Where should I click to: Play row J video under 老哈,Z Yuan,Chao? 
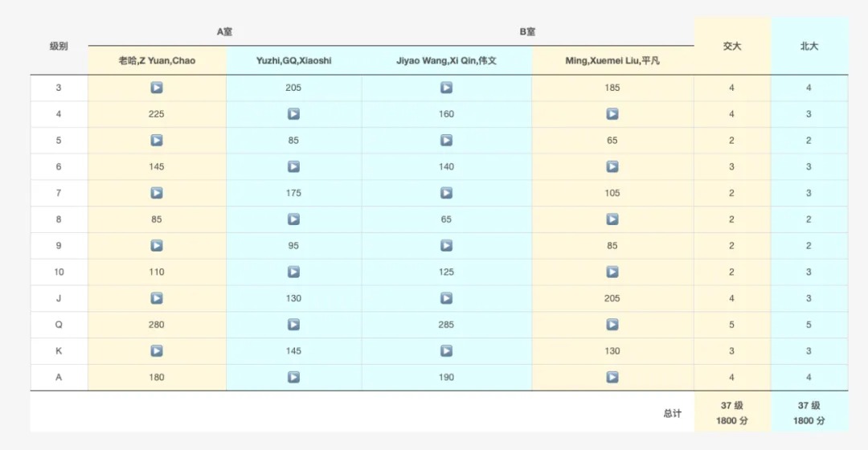(157, 298)
